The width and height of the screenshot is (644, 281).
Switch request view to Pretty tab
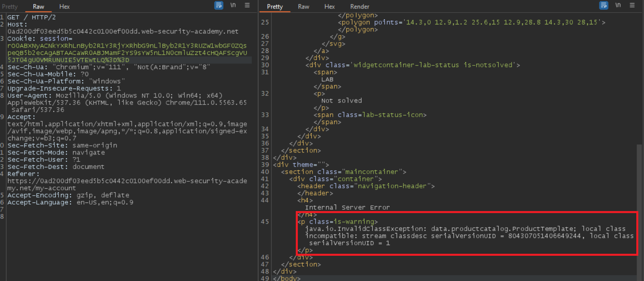pyautogui.click(x=10, y=7)
